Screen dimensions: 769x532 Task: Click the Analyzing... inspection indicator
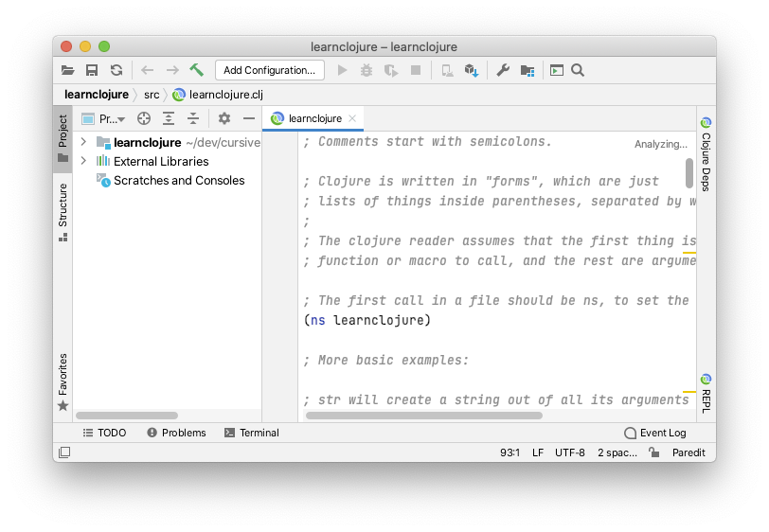pos(661,144)
